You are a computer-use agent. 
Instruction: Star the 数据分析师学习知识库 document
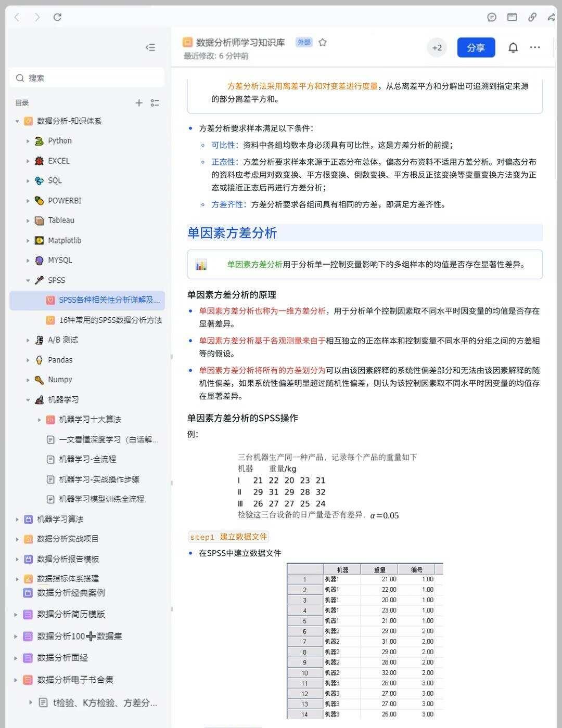323,43
